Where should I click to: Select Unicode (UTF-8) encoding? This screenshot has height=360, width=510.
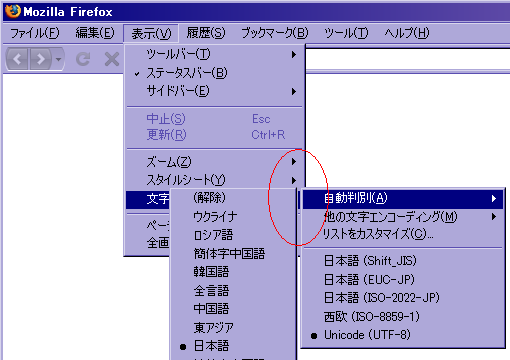click(403, 335)
